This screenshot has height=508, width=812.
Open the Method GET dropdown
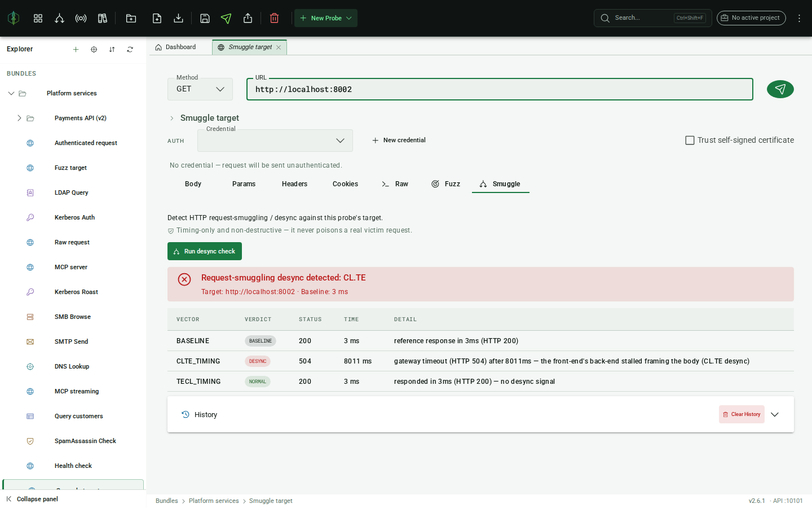(x=200, y=89)
